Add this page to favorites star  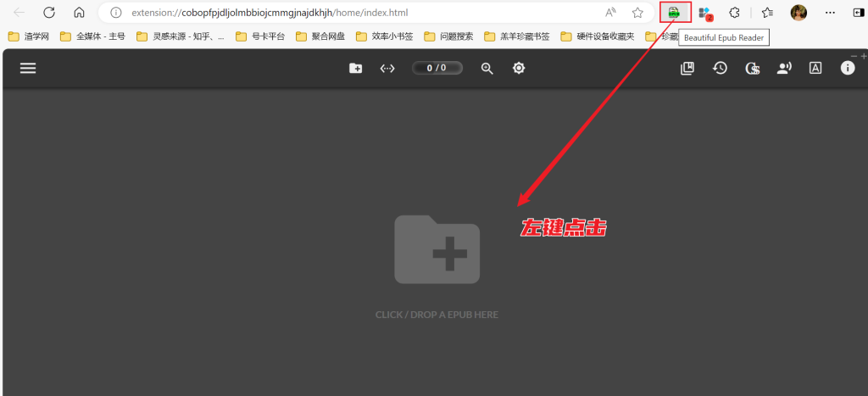tap(637, 13)
